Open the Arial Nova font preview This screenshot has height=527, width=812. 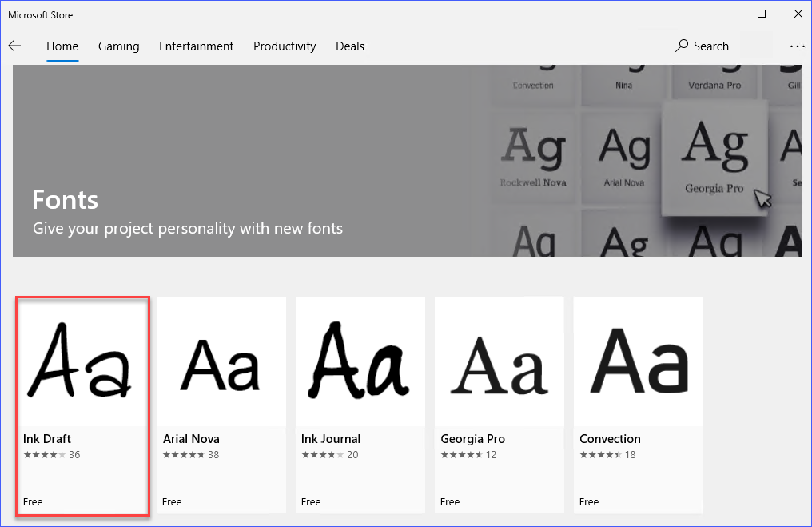221,361
